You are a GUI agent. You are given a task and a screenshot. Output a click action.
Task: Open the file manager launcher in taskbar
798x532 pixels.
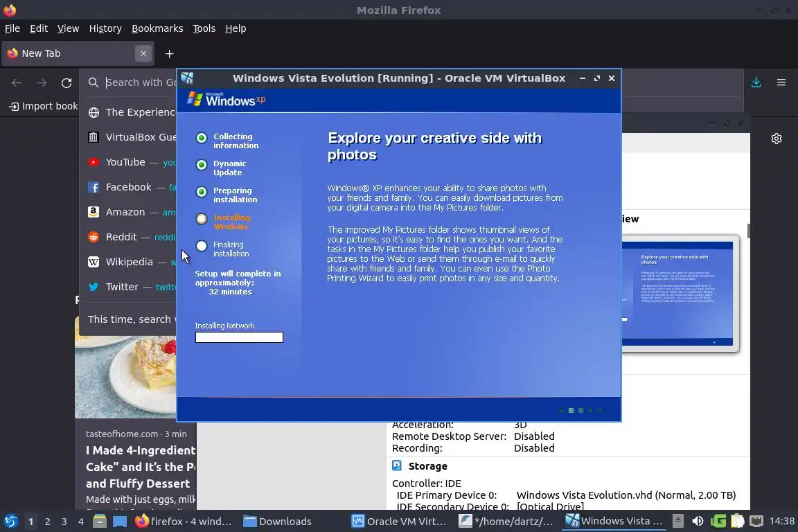click(100, 522)
